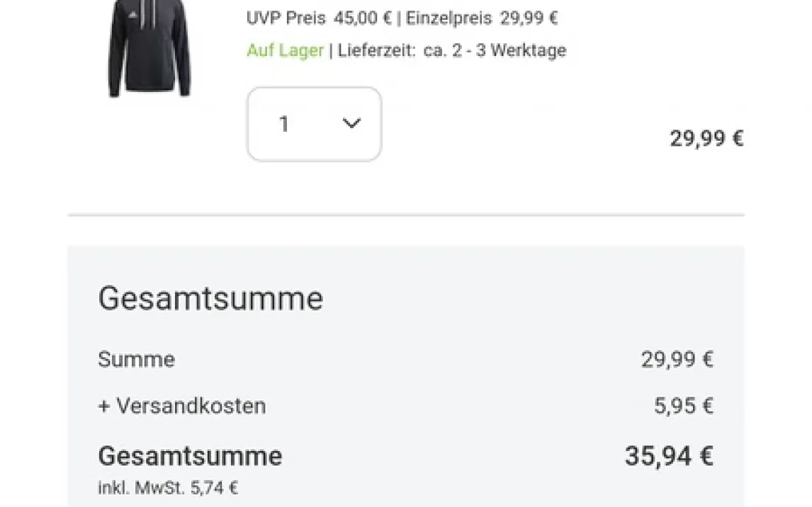Click the Einzelpreis 29,99 € text

pyautogui.click(x=482, y=18)
